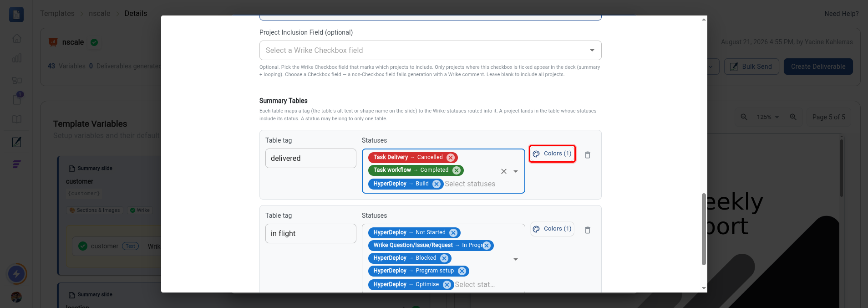Viewport: 868px width, 308px height.
Task: Remove Task Delivery Cancelled status chip
Action: [x=451, y=158]
